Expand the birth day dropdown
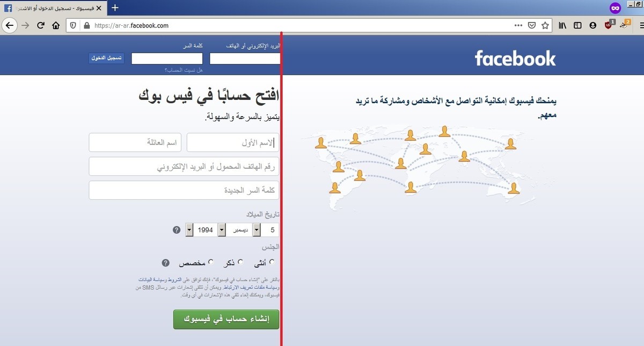Image resolution: width=644 pixels, height=346 pixels. (x=266, y=230)
